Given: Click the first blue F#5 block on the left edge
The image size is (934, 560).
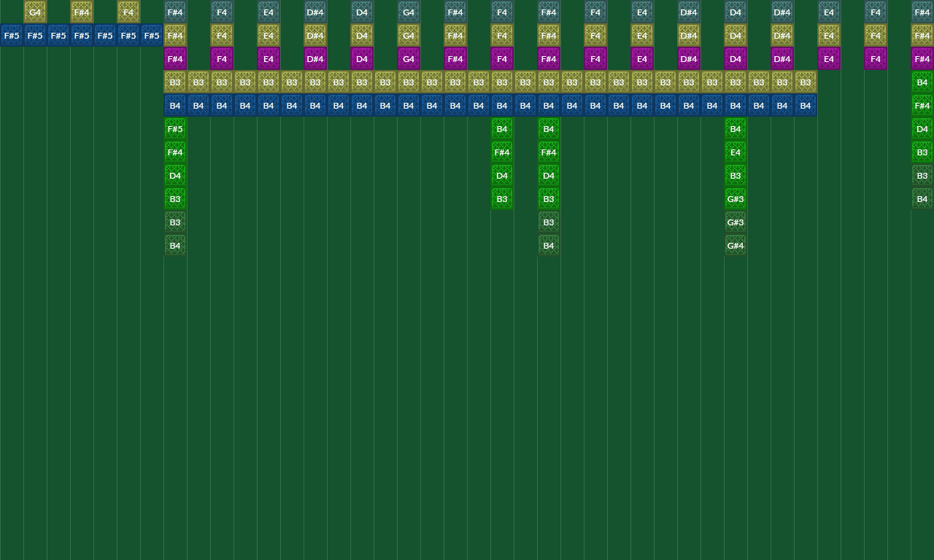Looking at the screenshot, I should [x=12, y=36].
